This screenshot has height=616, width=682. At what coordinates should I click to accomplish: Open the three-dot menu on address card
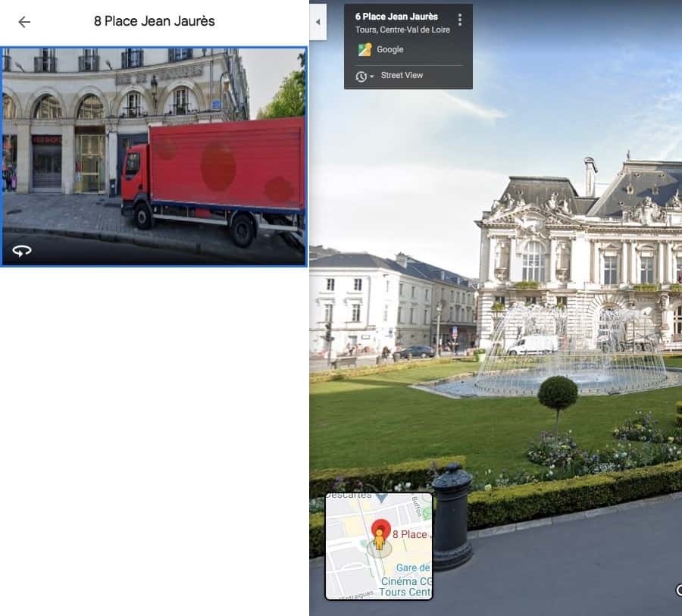click(459, 20)
